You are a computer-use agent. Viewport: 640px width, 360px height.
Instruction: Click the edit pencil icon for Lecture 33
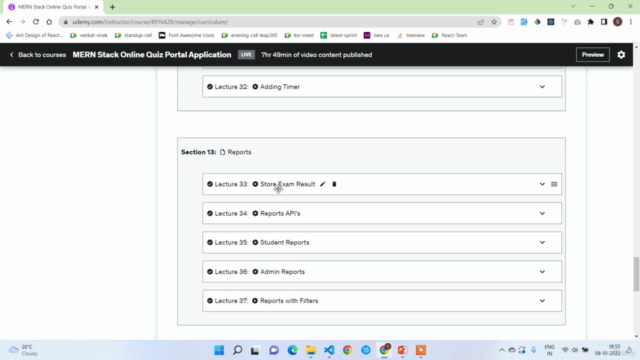point(322,184)
